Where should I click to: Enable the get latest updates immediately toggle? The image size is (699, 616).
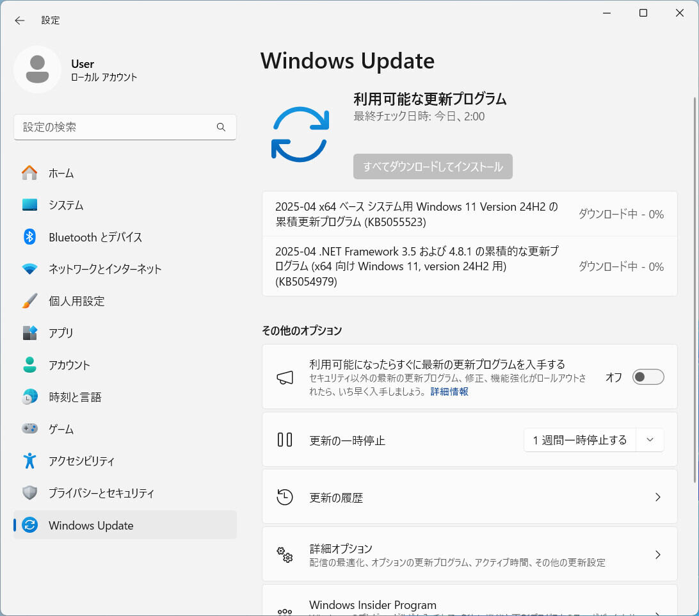[x=648, y=377]
